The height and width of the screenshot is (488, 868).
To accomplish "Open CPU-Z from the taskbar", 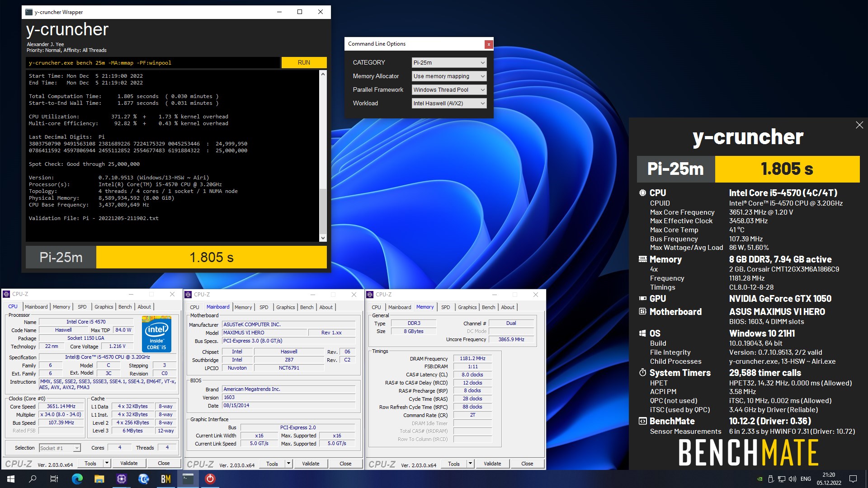I will pos(122,479).
